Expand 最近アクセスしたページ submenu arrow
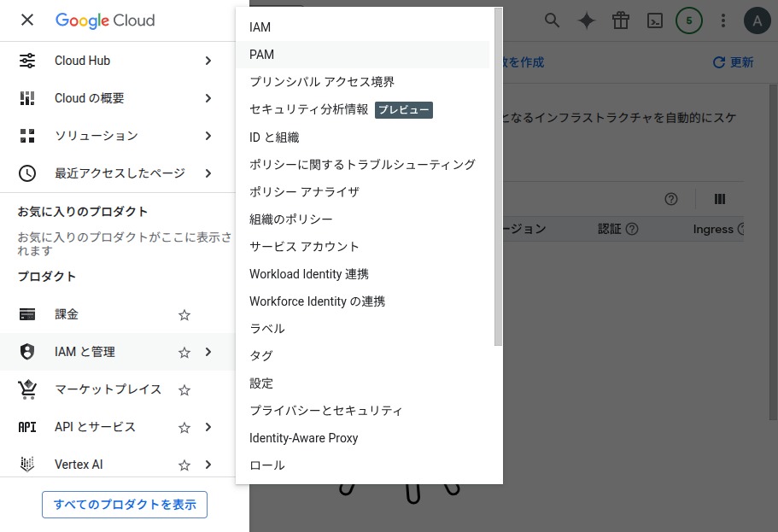The height and width of the screenshot is (532, 778). (x=208, y=173)
